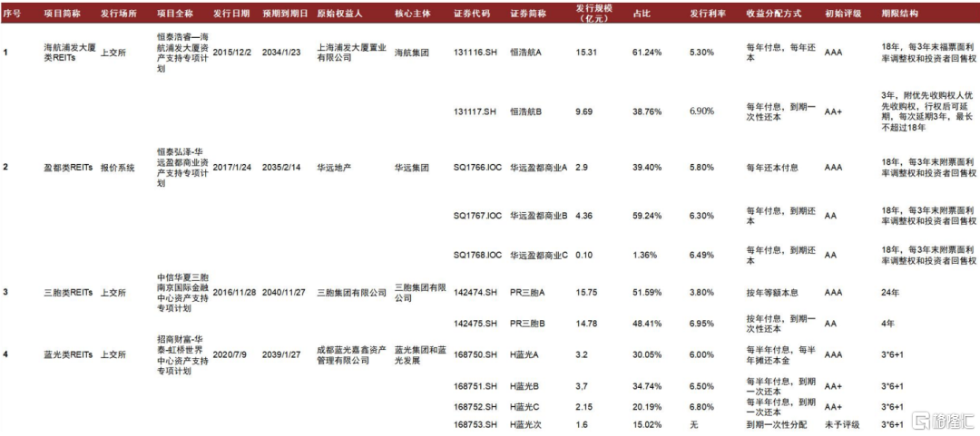The height and width of the screenshot is (436, 980).
Task: Select issue date 2016/11/28
Action: point(236,293)
